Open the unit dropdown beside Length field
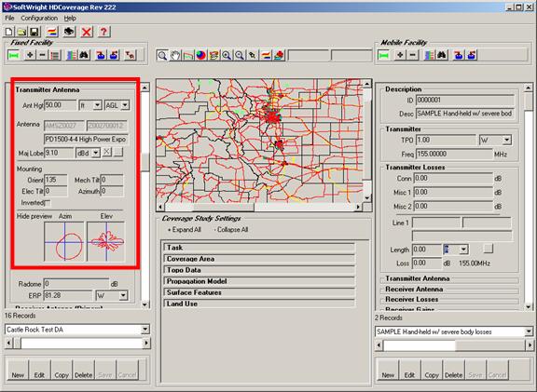The image size is (537, 392). [463, 250]
